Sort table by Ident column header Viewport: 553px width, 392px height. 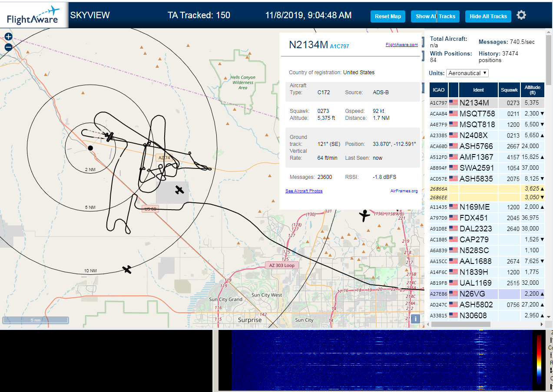coord(478,90)
